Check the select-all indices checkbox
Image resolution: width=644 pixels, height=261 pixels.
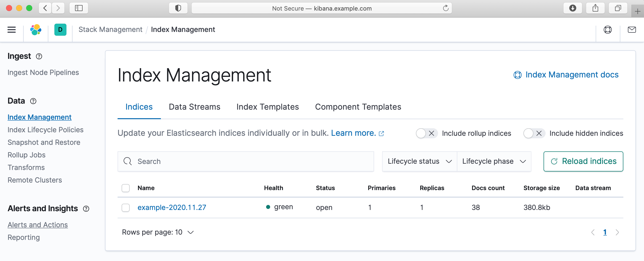tap(126, 188)
